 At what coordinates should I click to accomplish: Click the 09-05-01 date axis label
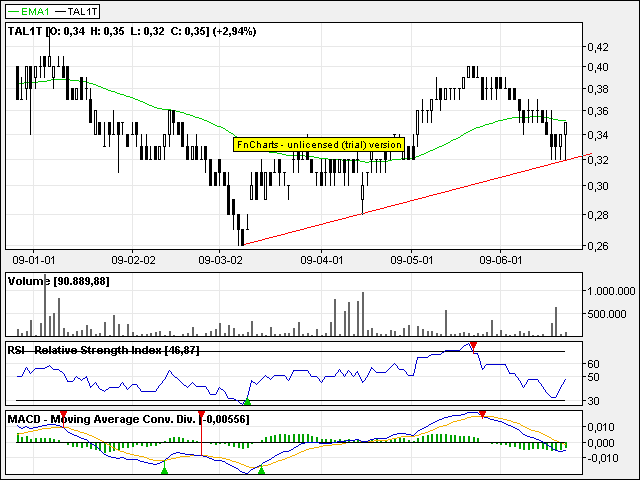click(x=411, y=260)
